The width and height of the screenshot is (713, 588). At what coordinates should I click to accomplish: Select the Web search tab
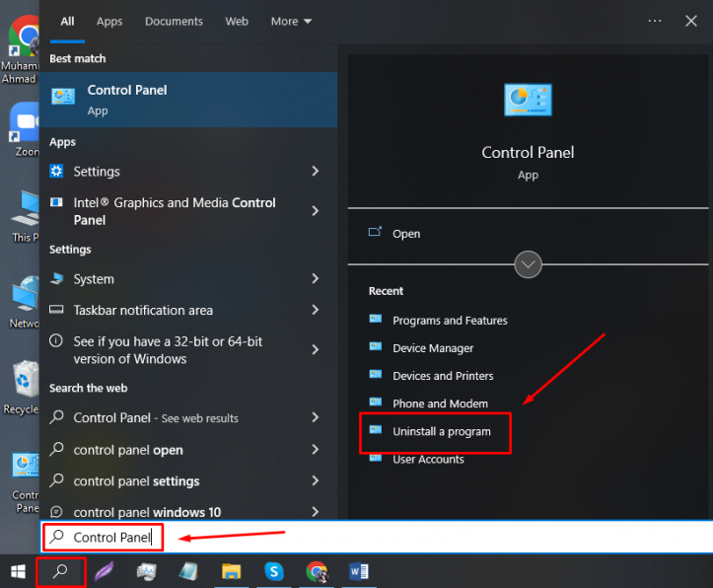coord(237,21)
